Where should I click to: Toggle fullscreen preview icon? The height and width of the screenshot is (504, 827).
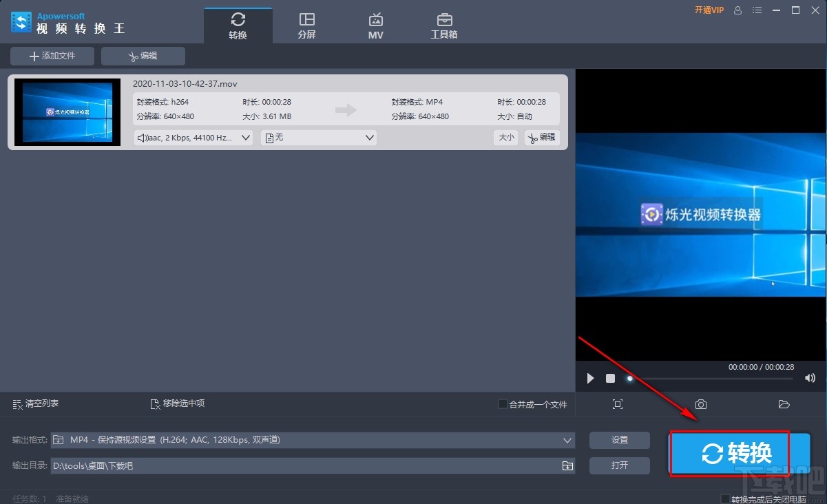pyautogui.click(x=618, y=404)
